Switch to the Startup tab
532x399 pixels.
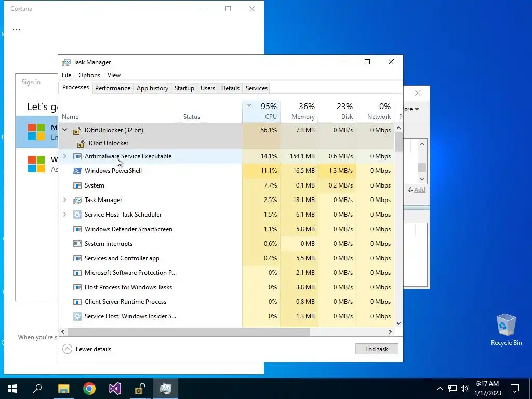184,88
